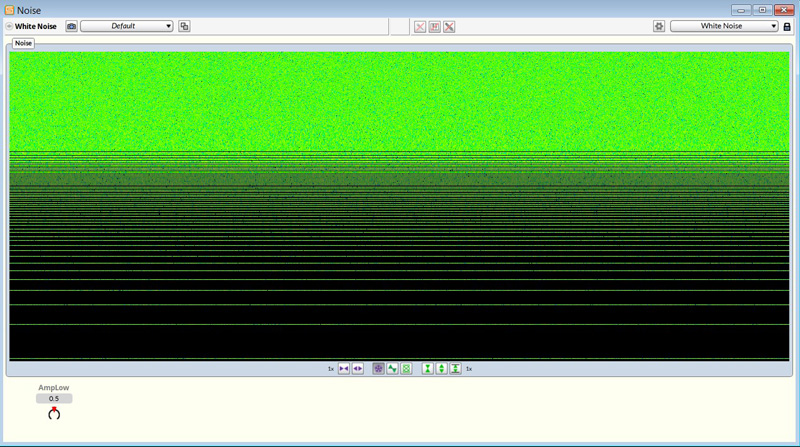
Task: Open the Default preset dropdown
Action: pos(127,26)
